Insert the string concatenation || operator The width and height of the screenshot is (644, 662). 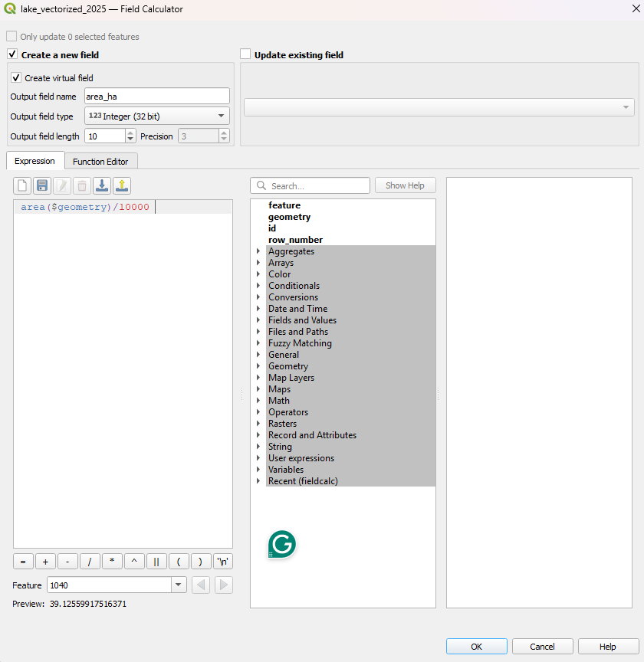point(156,562)
